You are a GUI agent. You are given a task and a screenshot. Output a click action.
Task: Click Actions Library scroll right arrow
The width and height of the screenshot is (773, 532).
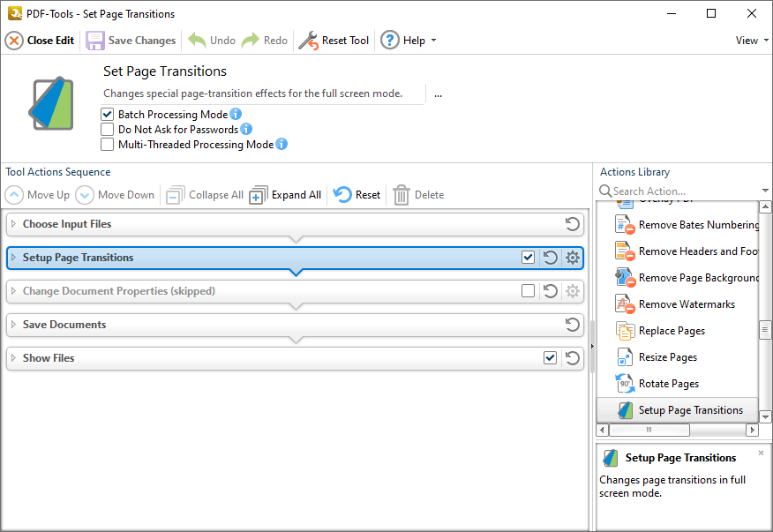pos(753,430)
